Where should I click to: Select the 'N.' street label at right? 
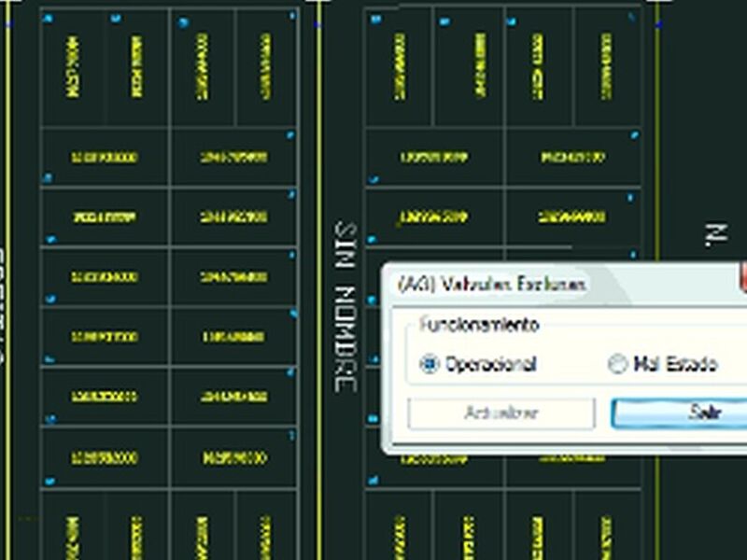715,235
